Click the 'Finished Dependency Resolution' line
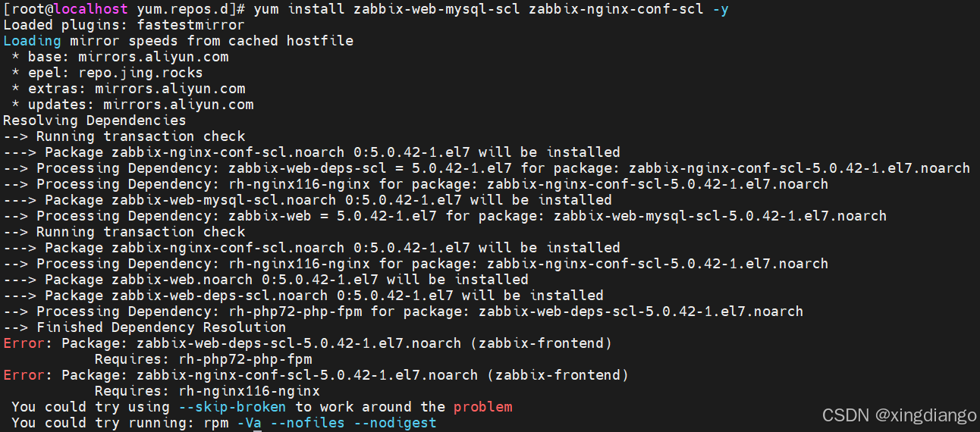980x432 pixels. tap(145, 327)
